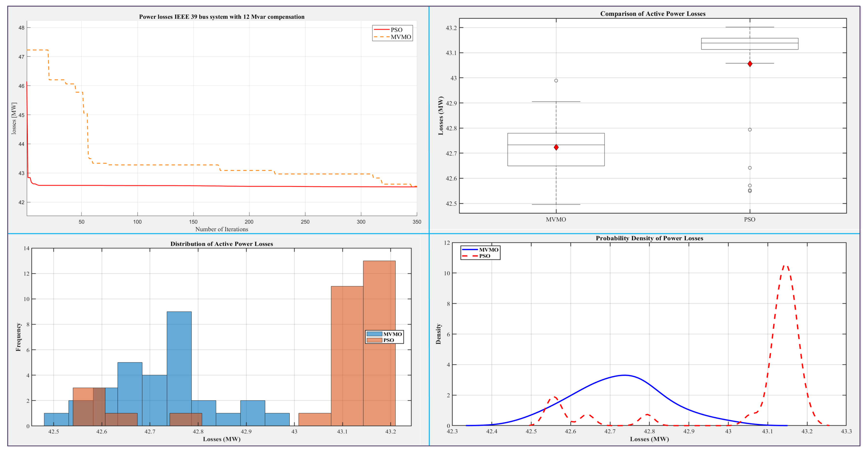868x454 pixels.
Task: Click the 'Probability Density of Power Losses' title
Action: 649,238
